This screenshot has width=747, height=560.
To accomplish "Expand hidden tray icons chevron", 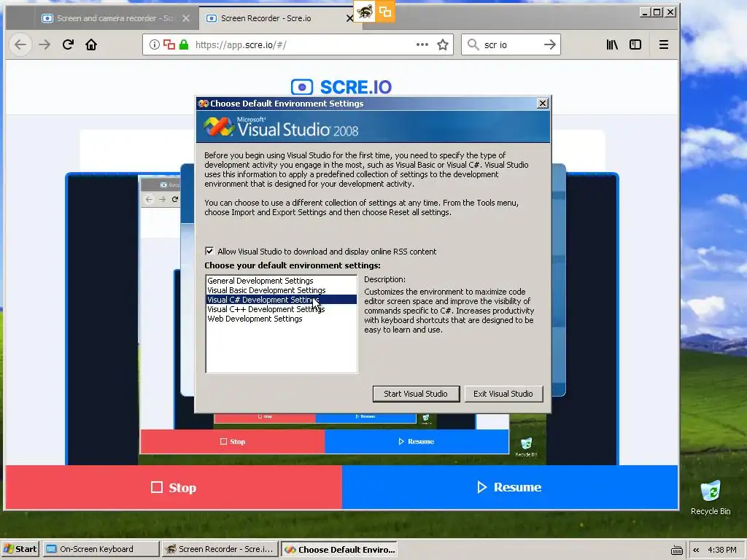I will [x=696, y=550].
